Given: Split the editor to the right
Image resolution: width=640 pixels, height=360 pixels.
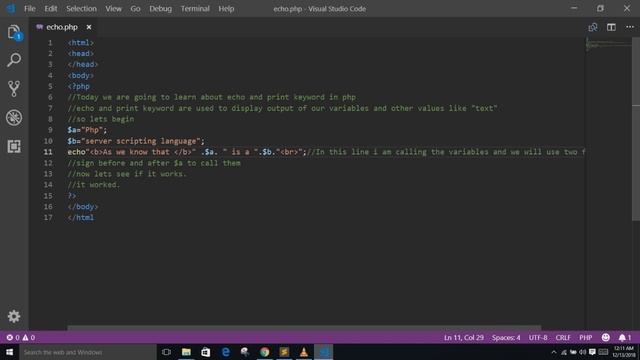Looking at the screenshot, I should tap(611, 27).
